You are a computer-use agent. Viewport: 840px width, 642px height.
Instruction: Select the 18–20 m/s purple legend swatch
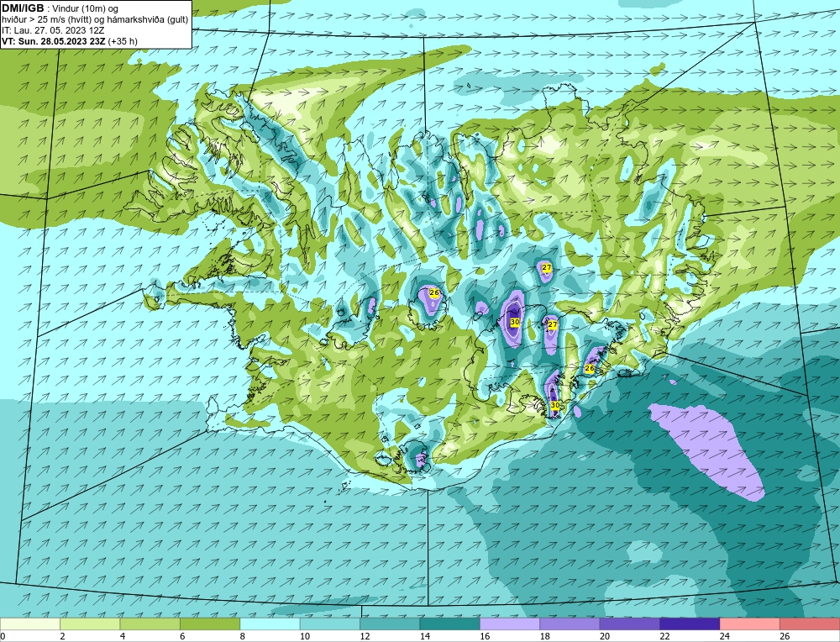[x=570, y=624]
